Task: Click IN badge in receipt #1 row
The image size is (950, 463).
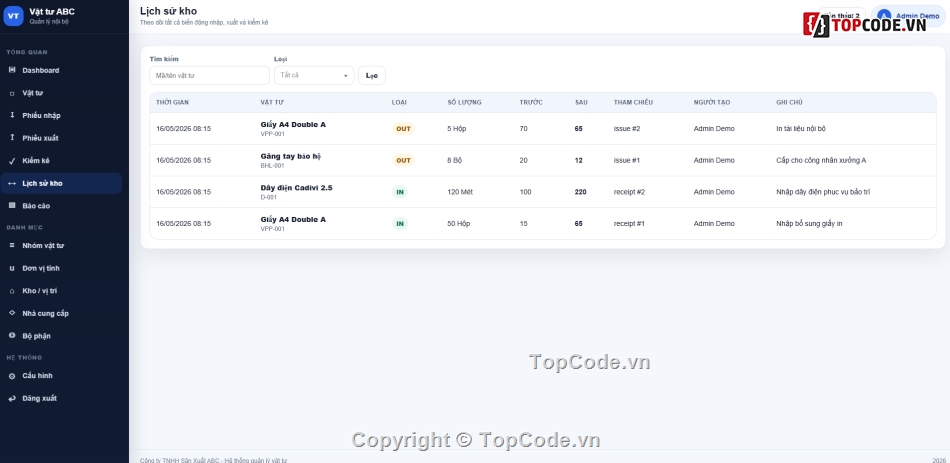Action: (x=400, y=224)
